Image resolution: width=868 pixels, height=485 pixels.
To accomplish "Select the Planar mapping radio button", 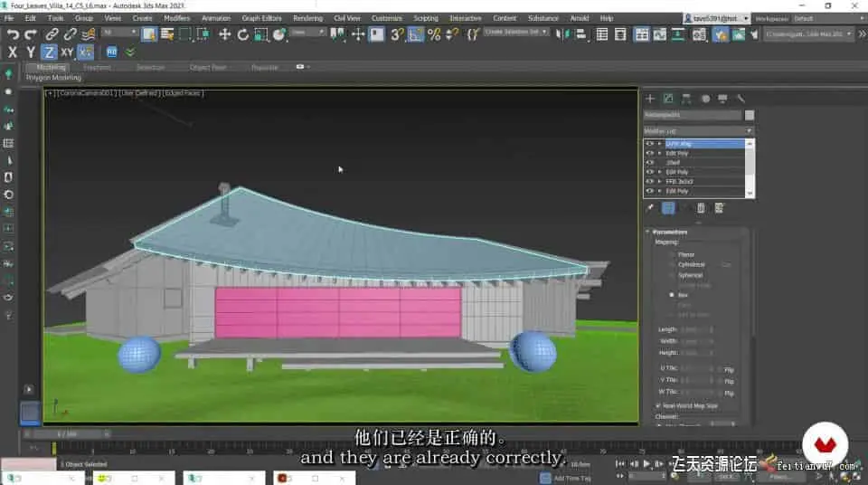I will (x=672, y=254).
